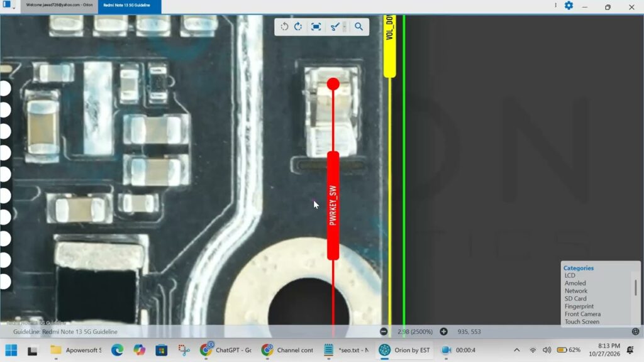Zoom in with the plus button
The height and width of the screenshot is (362, 644).
pos(443,332)
